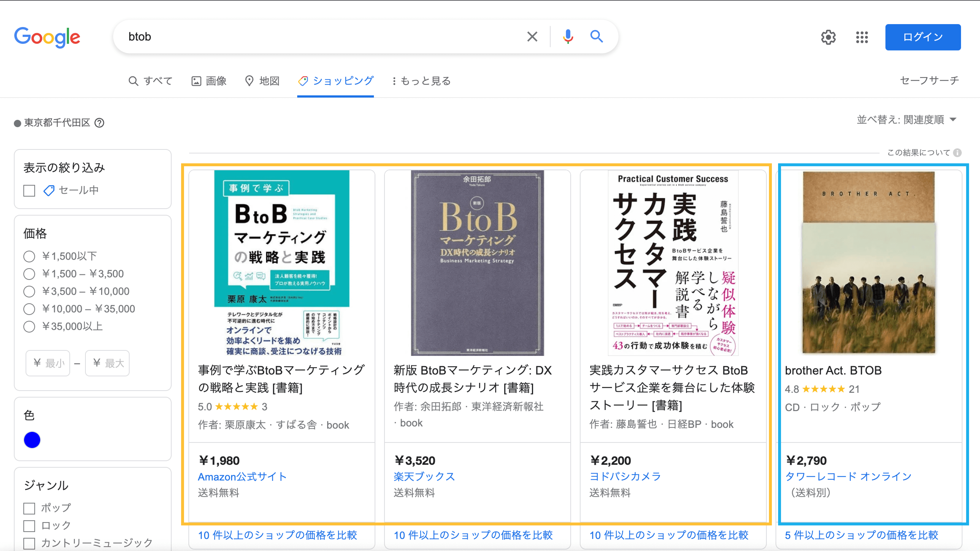Open もっと見る menu
980x551 pixels.
click(421, 81)
